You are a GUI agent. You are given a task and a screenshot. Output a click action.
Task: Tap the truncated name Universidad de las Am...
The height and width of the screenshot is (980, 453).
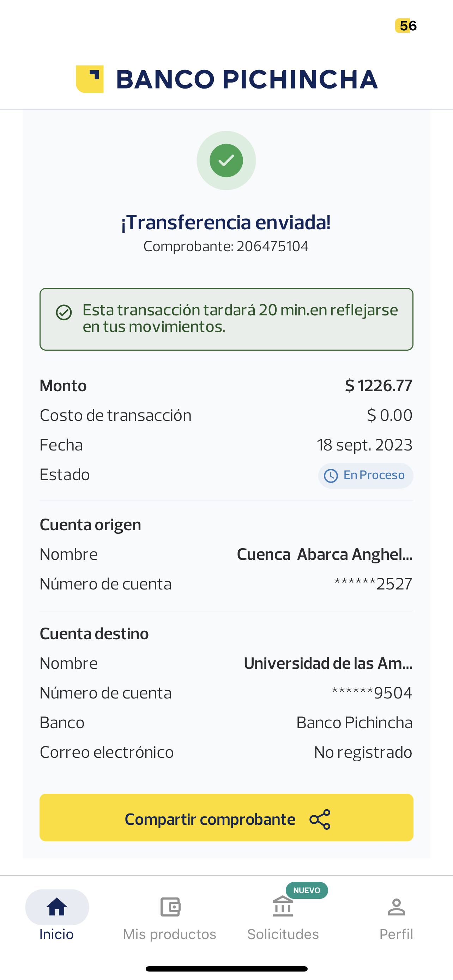[328, 664]
